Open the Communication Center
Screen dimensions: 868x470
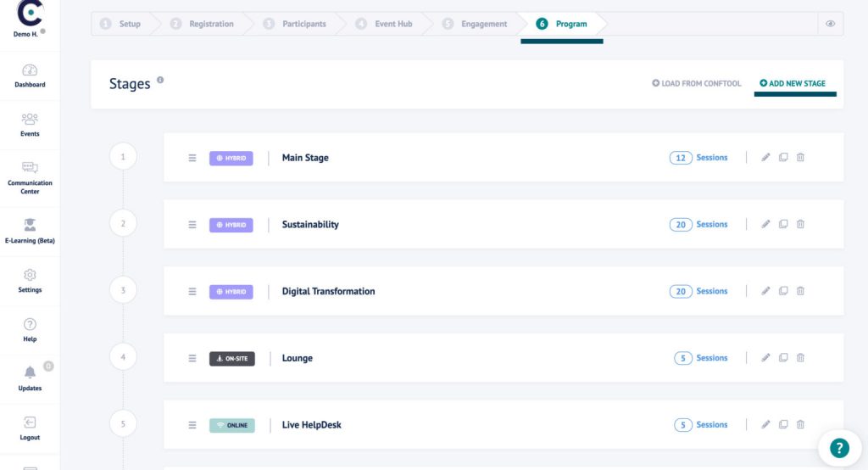[30, 178]
